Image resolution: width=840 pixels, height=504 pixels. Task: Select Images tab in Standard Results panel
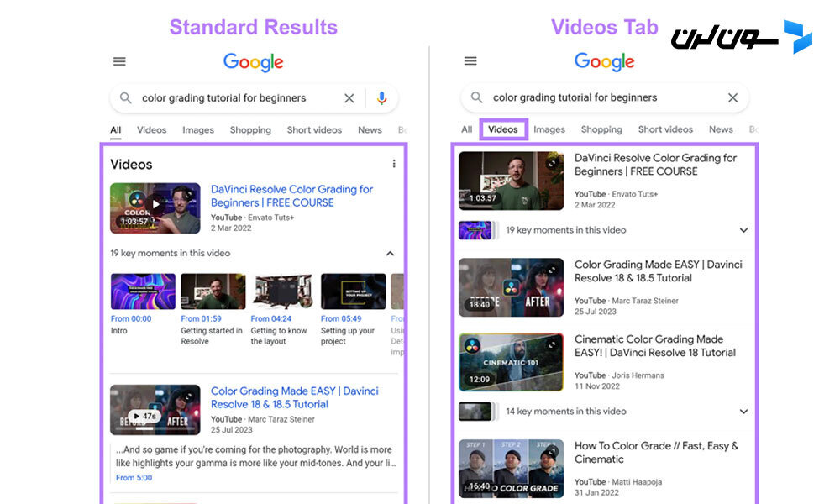click(x=198, y=130)
